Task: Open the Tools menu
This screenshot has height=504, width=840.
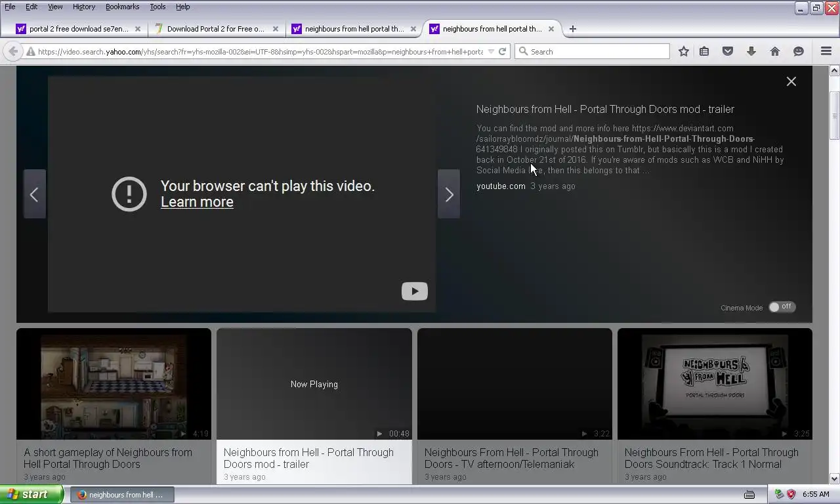Action: (x=157, y=7)
